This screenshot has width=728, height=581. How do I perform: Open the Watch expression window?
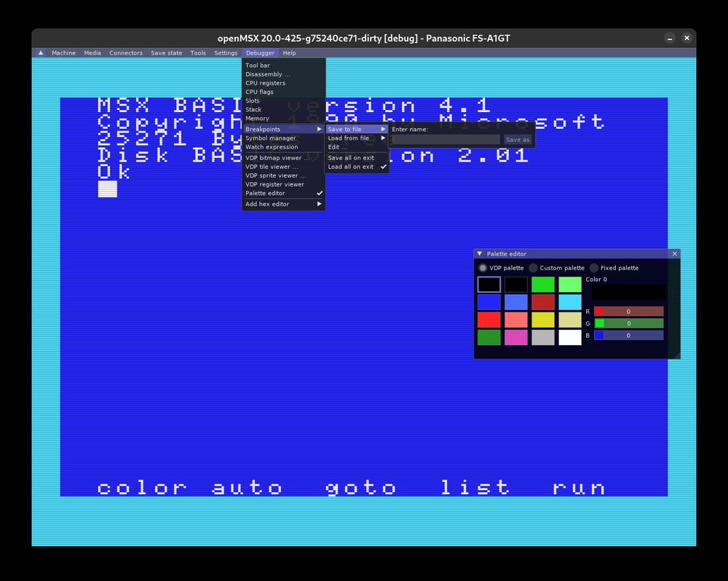pyautogui.click(x=271, y=146)
